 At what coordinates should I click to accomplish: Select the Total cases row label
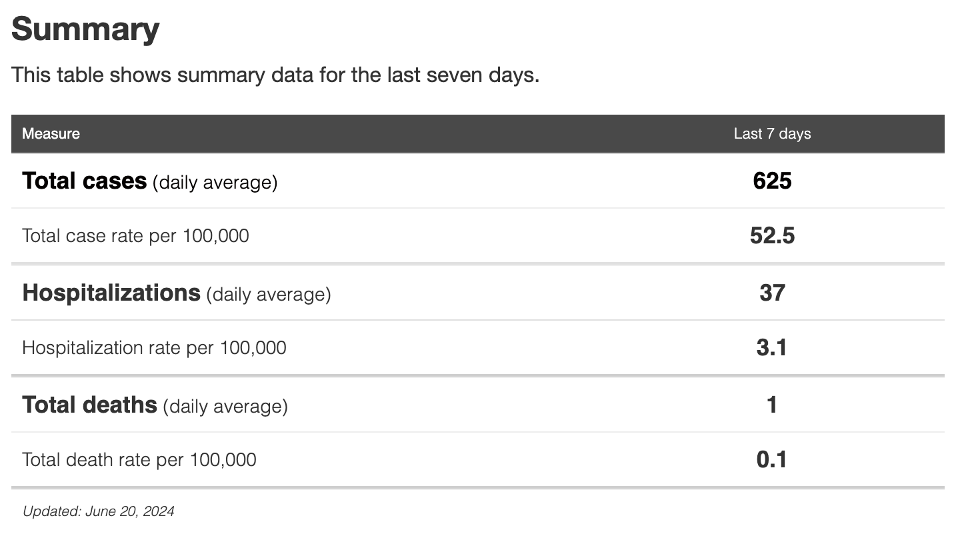(x=84, y=181)
